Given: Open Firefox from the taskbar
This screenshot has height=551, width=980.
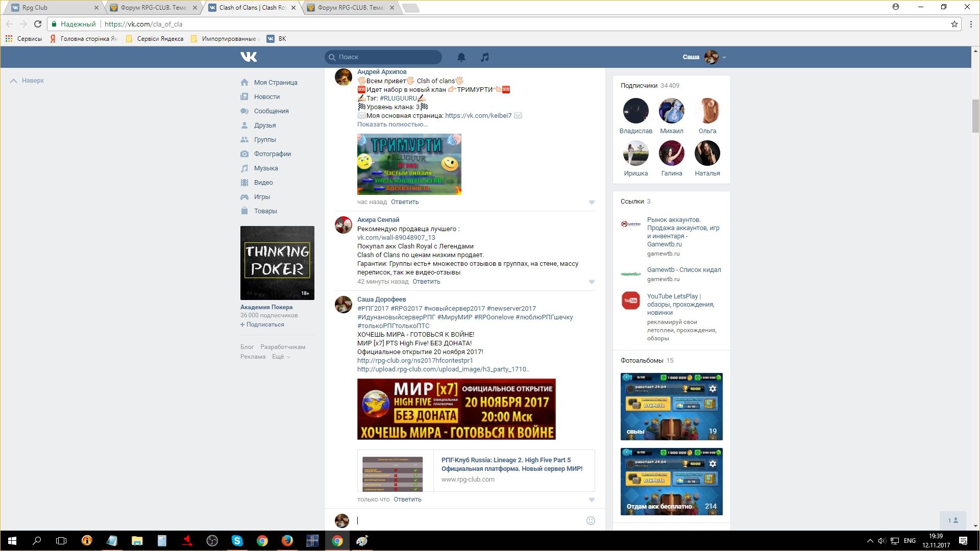Looking at the screenshot, I should coord(287,541).
